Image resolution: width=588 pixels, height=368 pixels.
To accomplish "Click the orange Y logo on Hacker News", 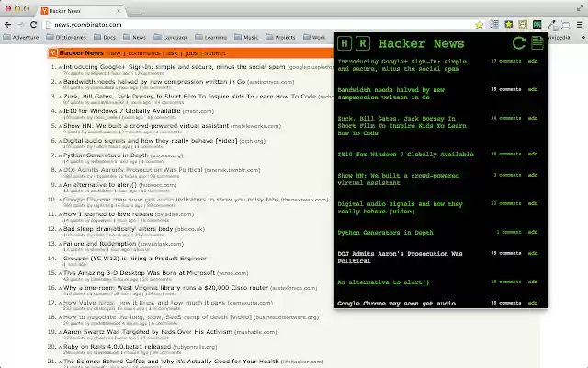I will point(53,53).
